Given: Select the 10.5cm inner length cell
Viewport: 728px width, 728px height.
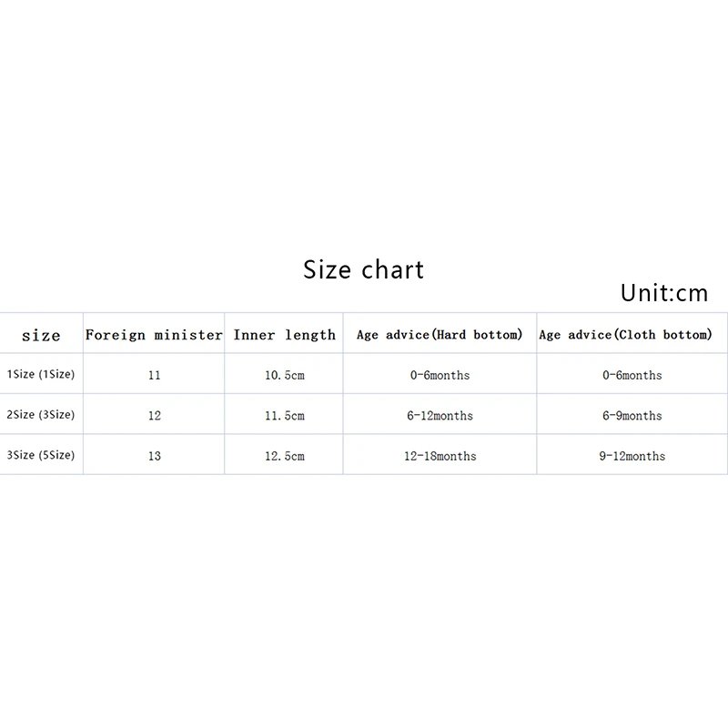Looking at the screenshot, I should [285, 375].
